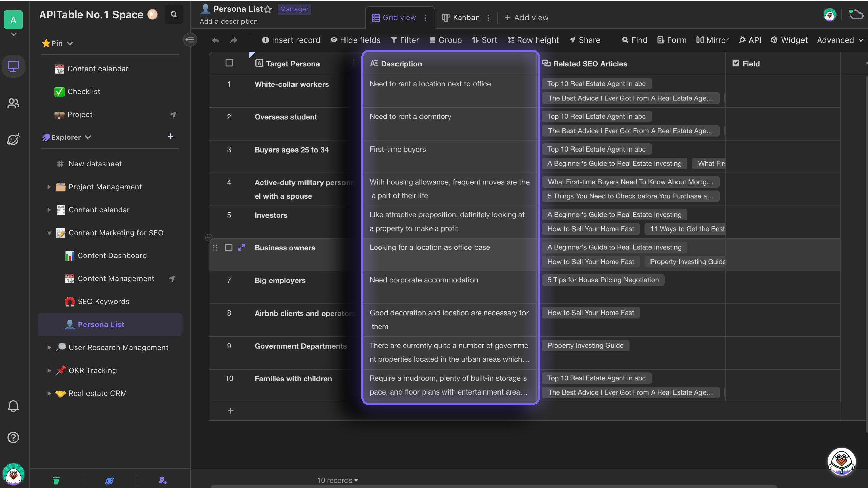Check the select-all checkbox in header

[x=229, y=63]
